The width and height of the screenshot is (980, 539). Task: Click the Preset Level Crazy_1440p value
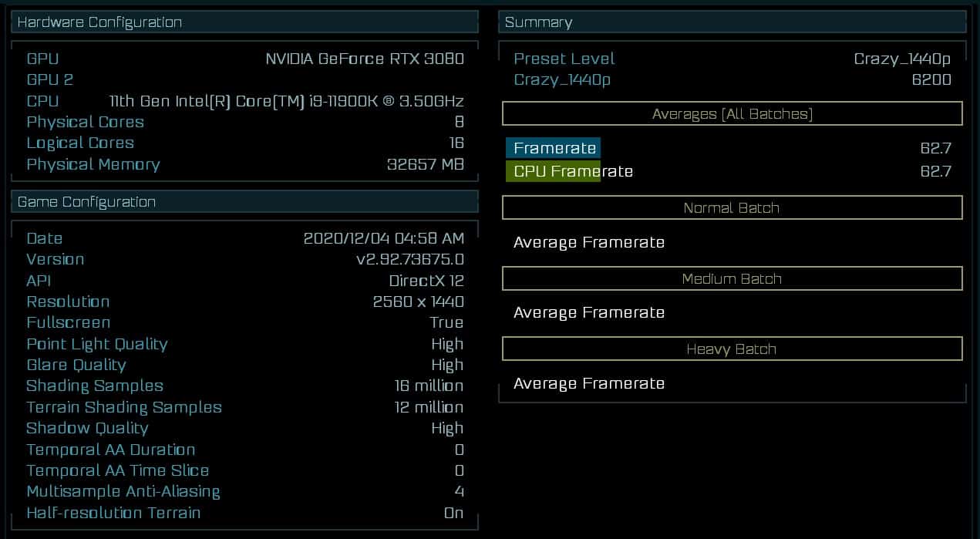click(902, 59)
